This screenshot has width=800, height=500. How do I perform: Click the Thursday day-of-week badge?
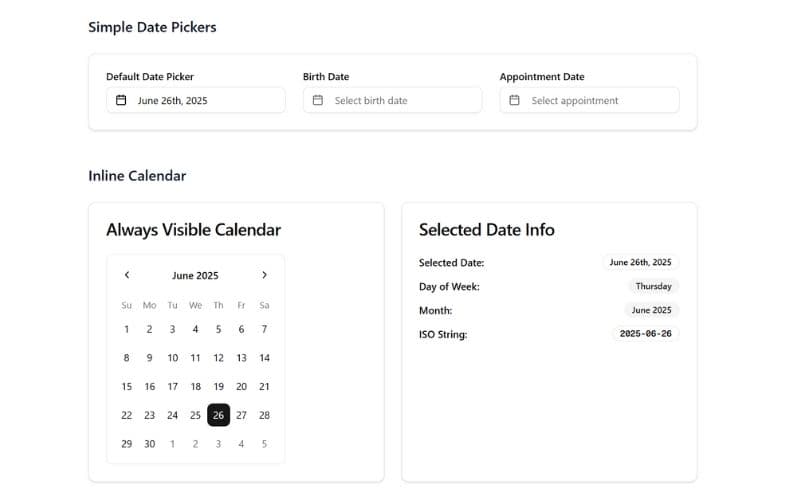[x=653, y=286]
